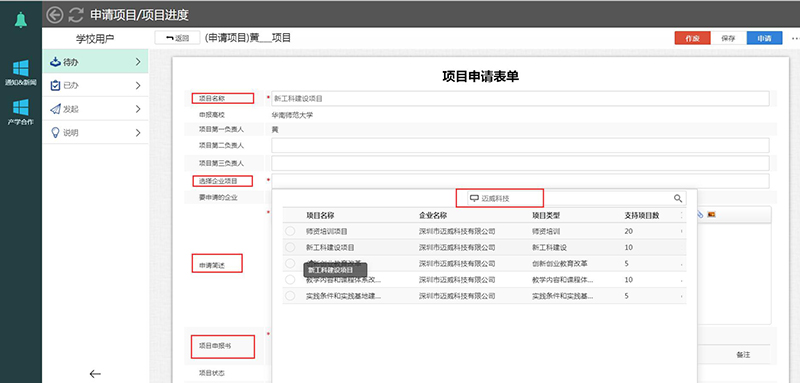The height and width of the screenshot is (383, 800).
Task: Click 深圳市迈威科技有限公司 in 师资培训项目 row
Action: pos(457,231)
